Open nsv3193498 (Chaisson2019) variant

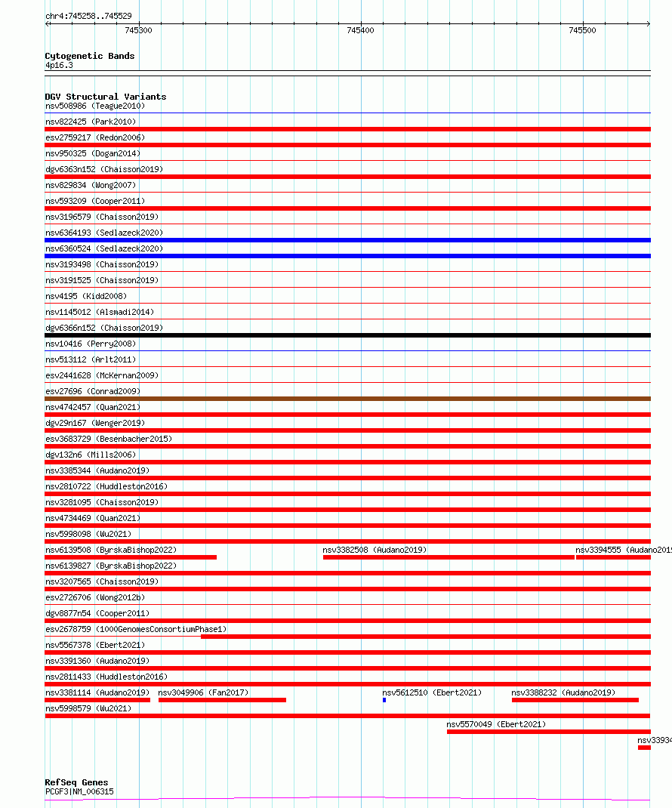pyautogui.click(x=102, y=265)
